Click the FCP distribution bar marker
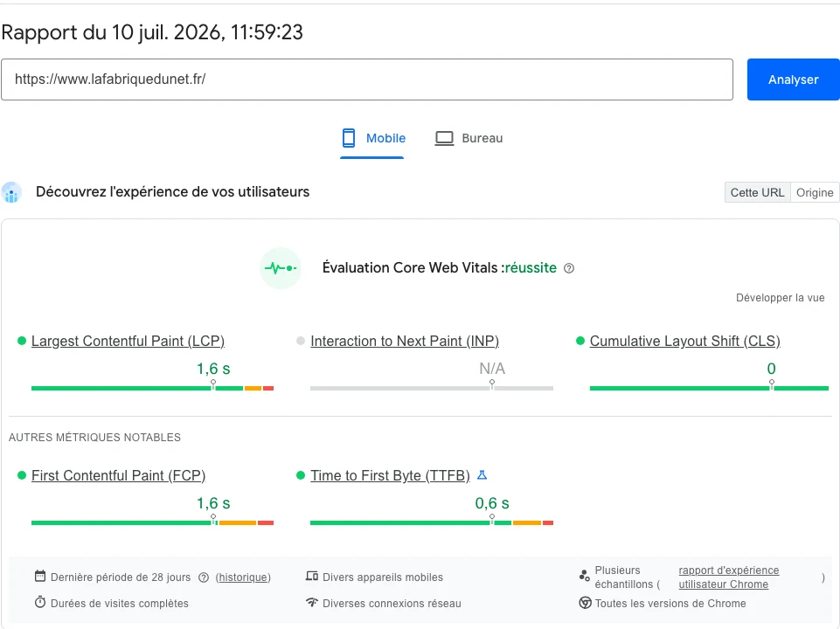The height and width of the screenshot is (629, 840). pyautogui.click(x=213, y=519)
